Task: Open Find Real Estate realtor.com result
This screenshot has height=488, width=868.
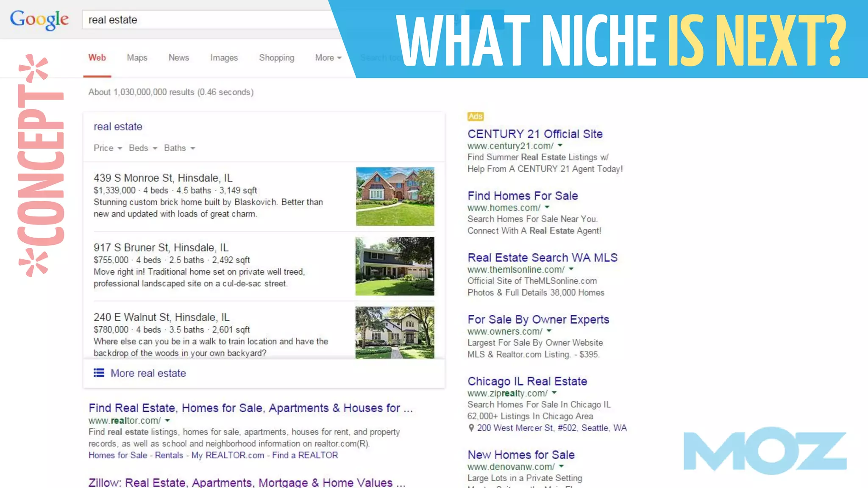Action: click(x=250, y=408)
